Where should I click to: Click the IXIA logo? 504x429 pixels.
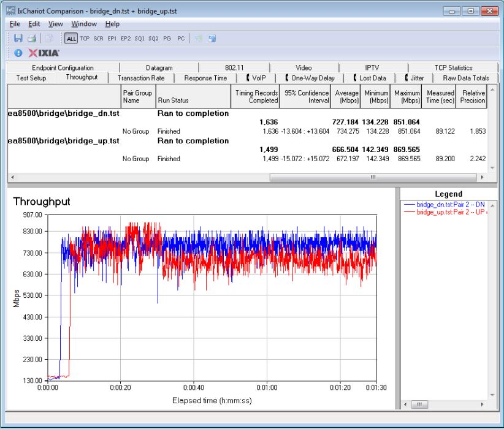point(44,53)
